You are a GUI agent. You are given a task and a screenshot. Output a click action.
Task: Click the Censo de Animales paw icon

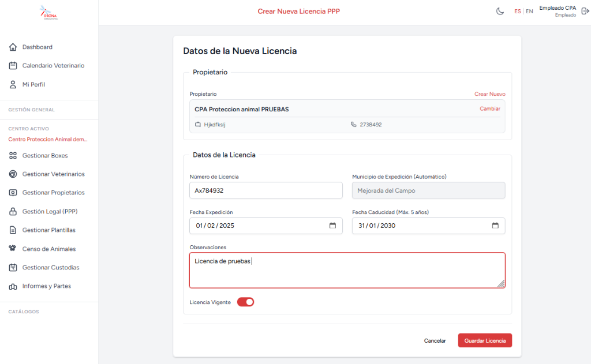[x=13, y=248]
